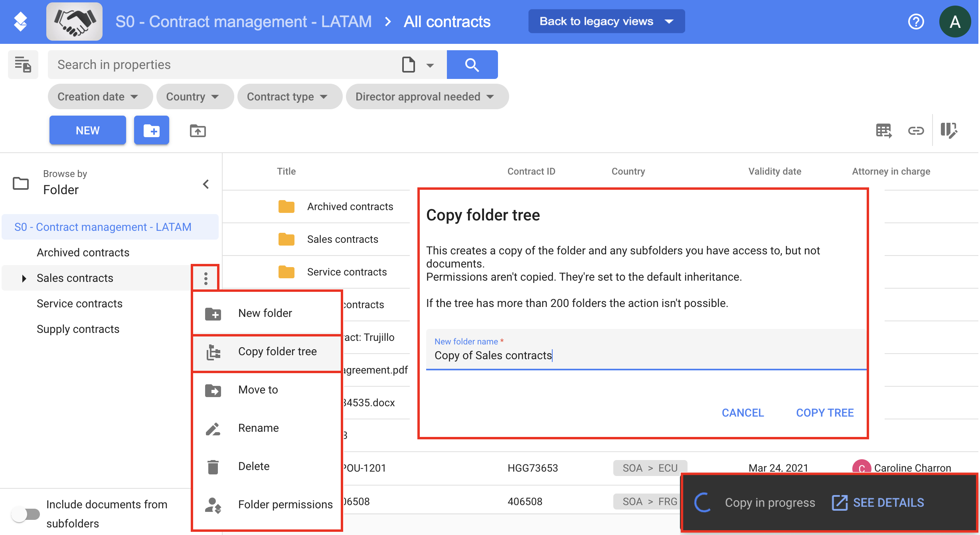
Task: Click the SOA > ECU country tag
Action: click(x=650, y=468)
